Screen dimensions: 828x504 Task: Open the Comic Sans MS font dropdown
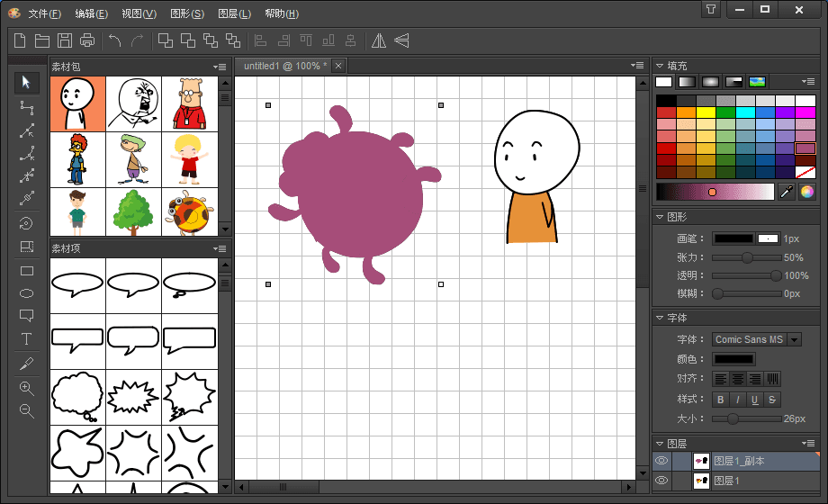point(794,339)
